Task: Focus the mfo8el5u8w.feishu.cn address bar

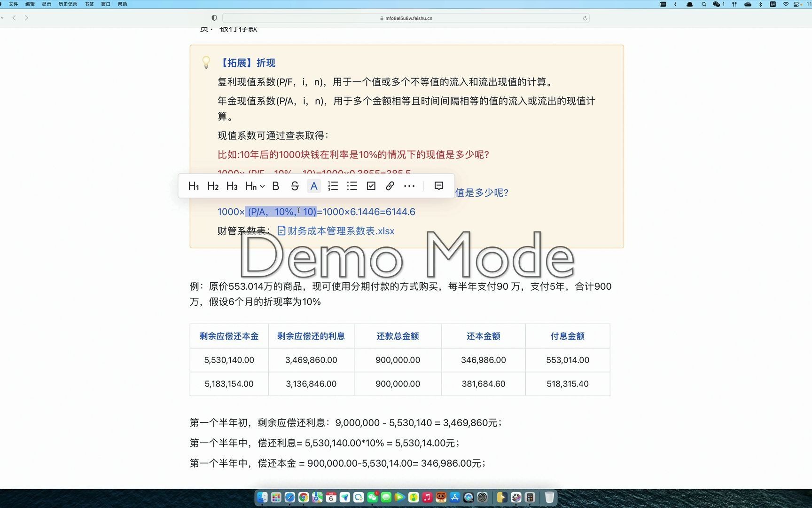Action: (x=406, y=18)
